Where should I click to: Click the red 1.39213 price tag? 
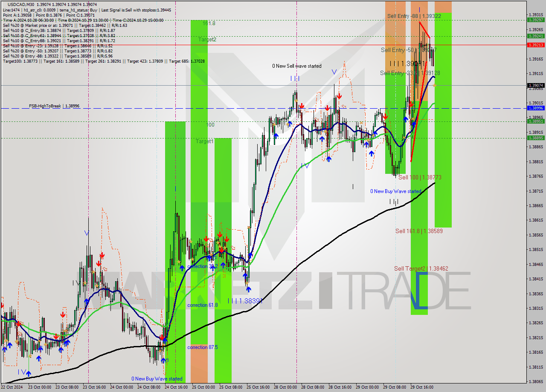pos(536,45)
